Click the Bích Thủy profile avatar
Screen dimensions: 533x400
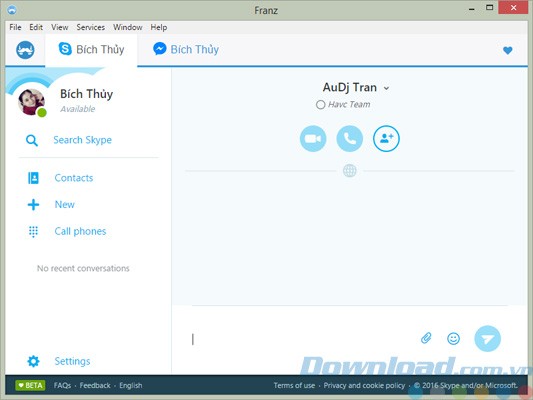pos(31,102)
